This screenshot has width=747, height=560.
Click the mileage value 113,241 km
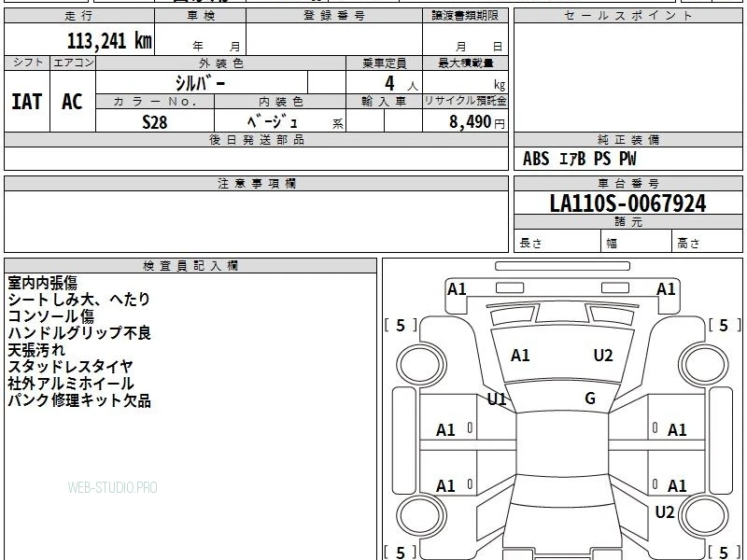point(109,41)
